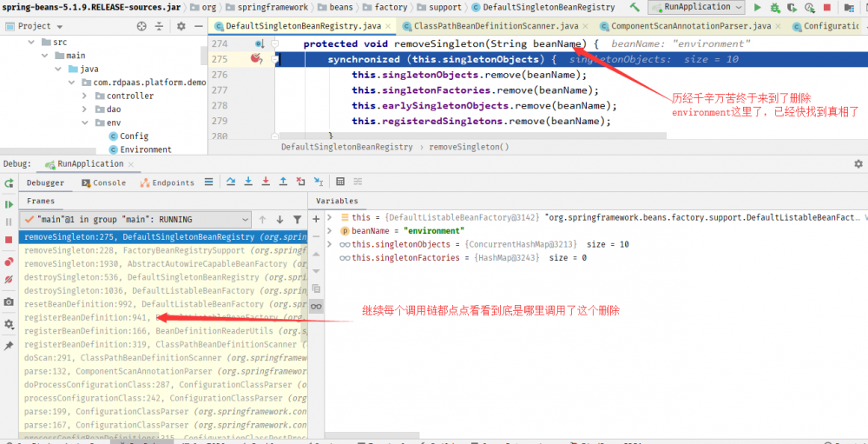Expand the beanName variable node
The width and height of the screenshot is (868, 444).
[x=330, y=230]
